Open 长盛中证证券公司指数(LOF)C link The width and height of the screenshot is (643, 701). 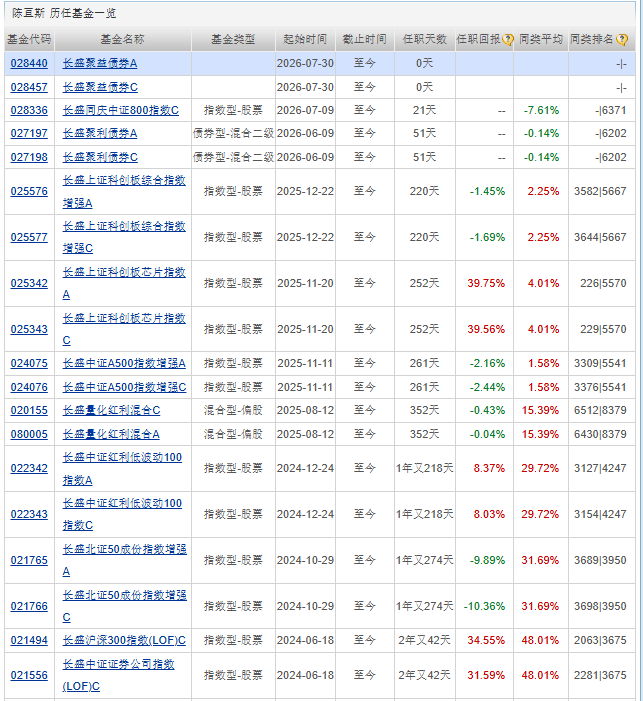(118, 676)
